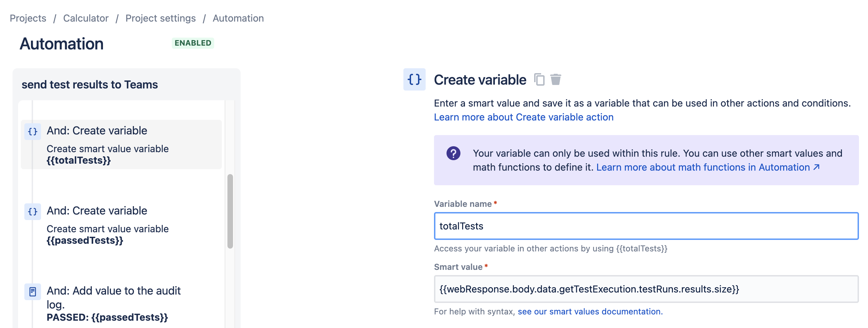The height and width of the screenshot is (328, 868).
Task: Click the rule list vertical scrollbar thumb
Action: coord(230,211)
